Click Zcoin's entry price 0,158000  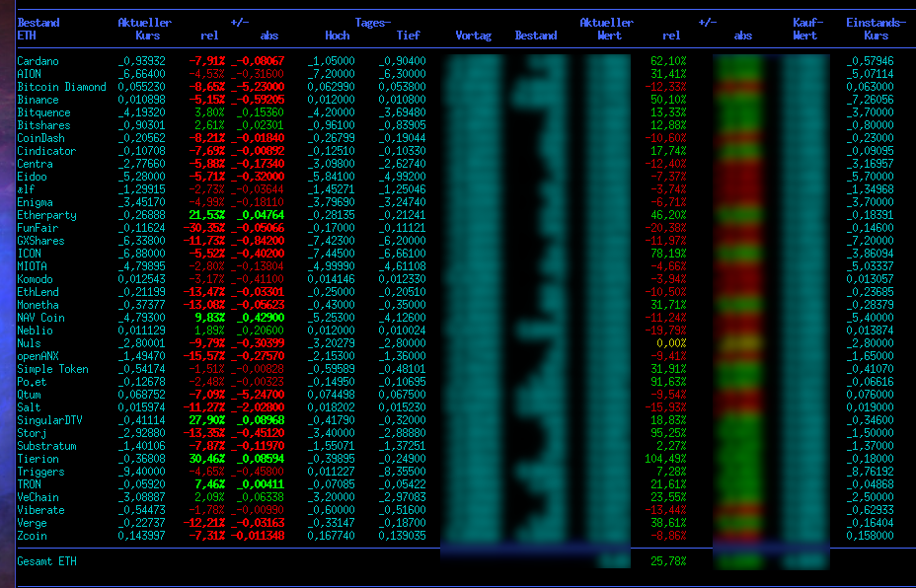pyautogui.click(x=870, y=537)
